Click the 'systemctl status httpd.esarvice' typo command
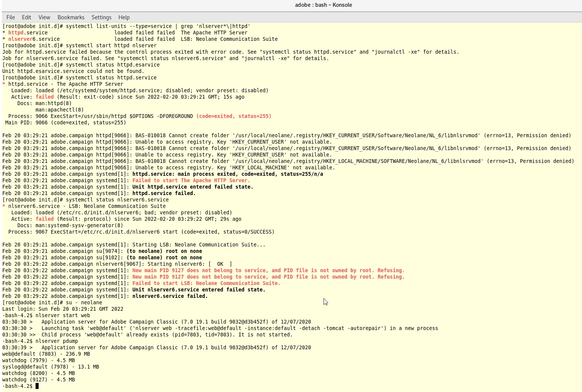The width and height of the screenshot is (582, 392). pyautogui.click(x=113, y=65)
